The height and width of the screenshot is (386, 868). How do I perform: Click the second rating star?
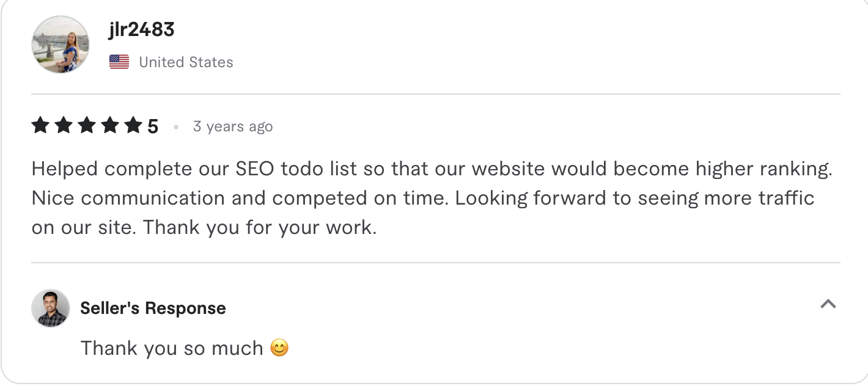click(x=64, y=125)
